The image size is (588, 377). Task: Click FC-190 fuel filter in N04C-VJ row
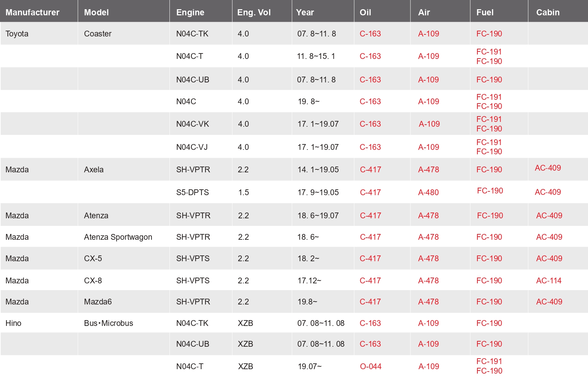(489, 152)
